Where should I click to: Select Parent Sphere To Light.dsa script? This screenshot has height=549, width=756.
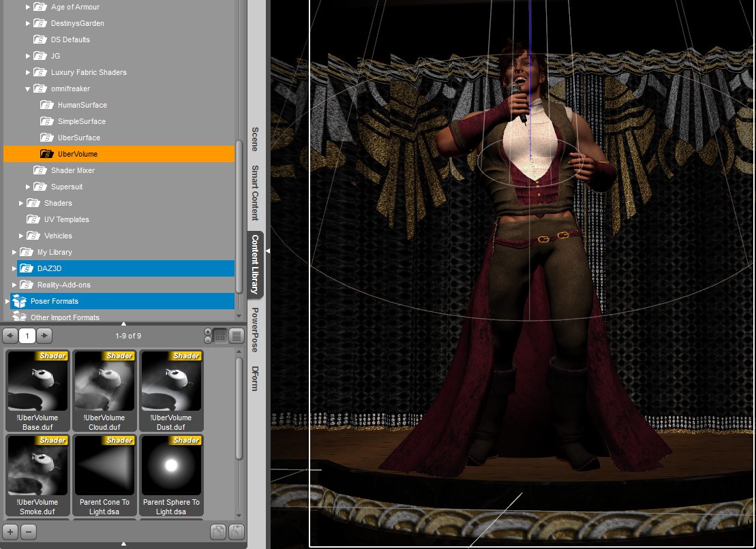171,475
